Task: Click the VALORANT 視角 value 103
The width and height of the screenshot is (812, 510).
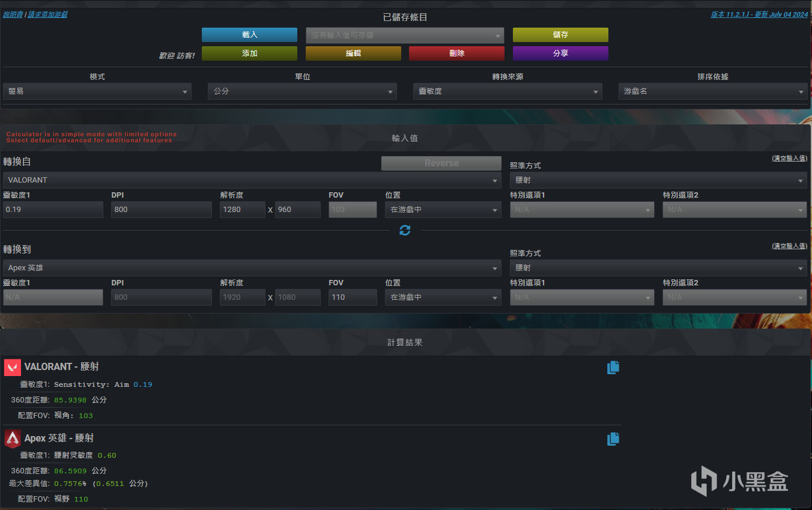Action: click(x=86, y=416)
